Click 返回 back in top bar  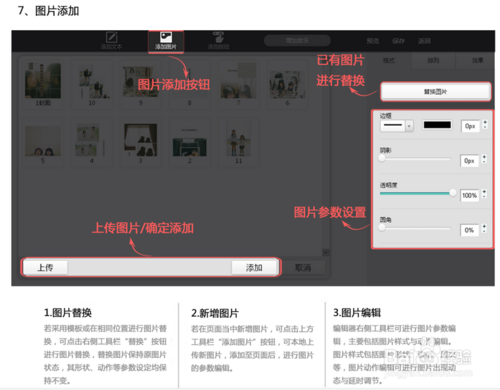pos(424,41)
